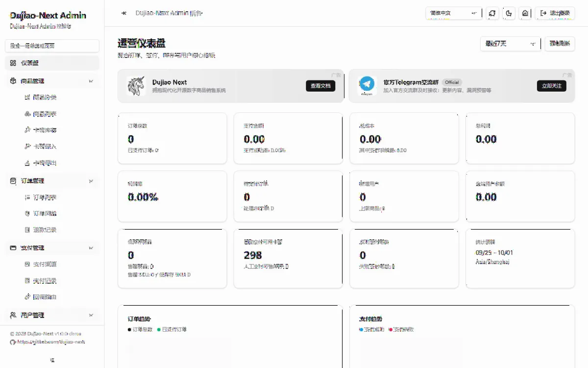Toggle the 支付成功 blue legend dot
Screen dimensions: 588x368
pyautogui.click(x=361, y=329)
